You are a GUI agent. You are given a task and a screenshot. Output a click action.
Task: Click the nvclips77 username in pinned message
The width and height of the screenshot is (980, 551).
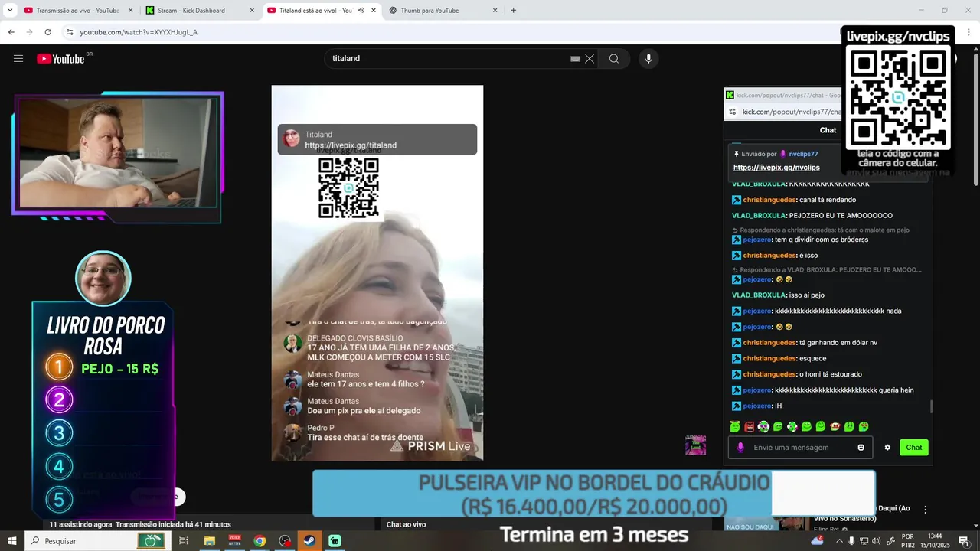coord(803,154)
